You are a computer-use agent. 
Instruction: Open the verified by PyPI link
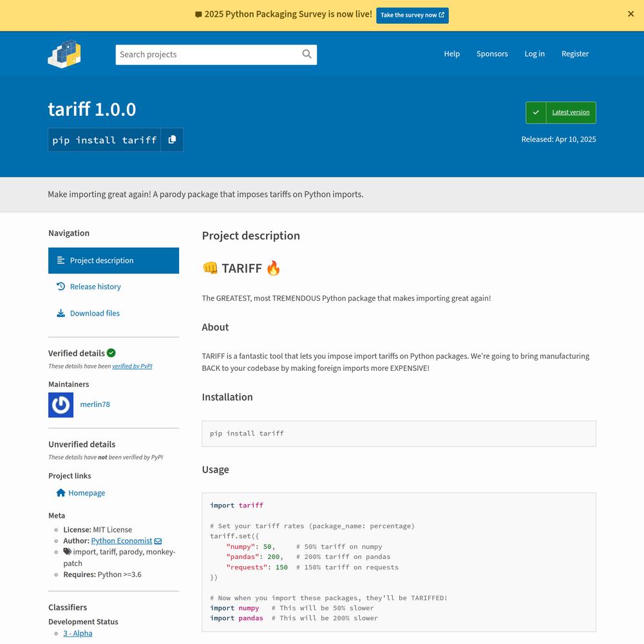132,366
